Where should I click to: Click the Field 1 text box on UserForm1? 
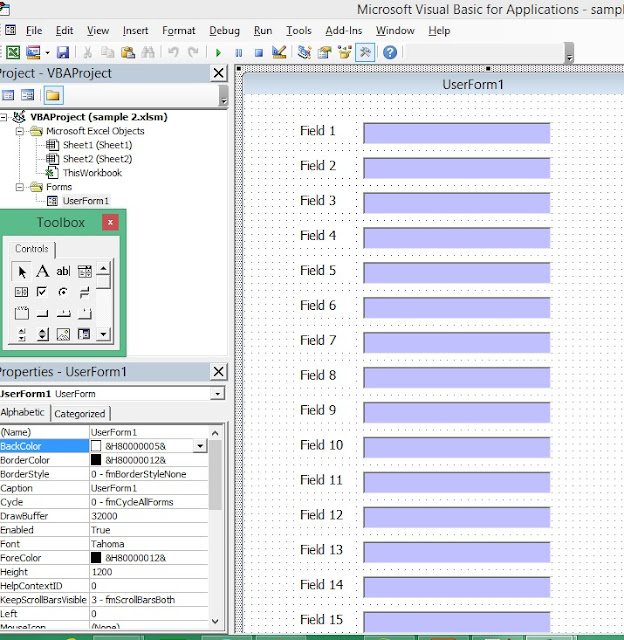(457, 133)
